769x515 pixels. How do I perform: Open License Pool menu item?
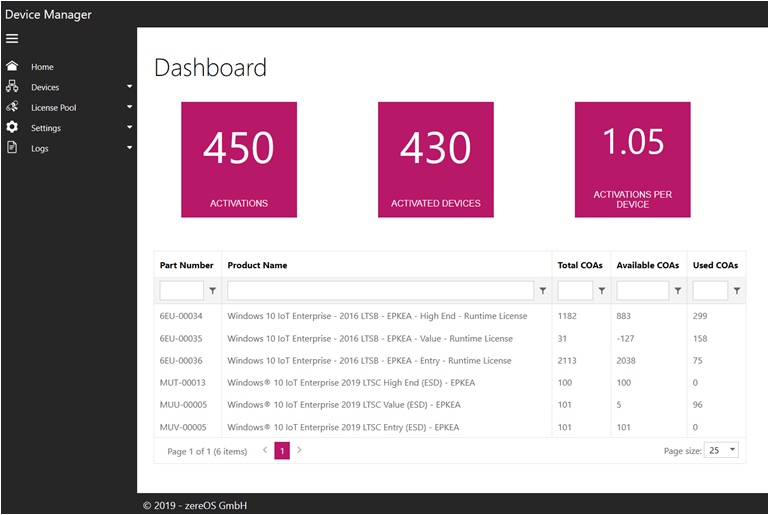point(54,107)
